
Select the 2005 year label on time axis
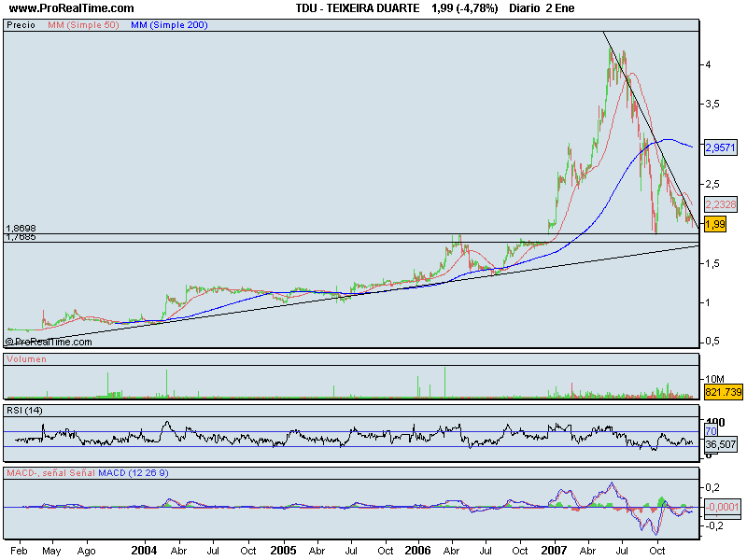284,551
